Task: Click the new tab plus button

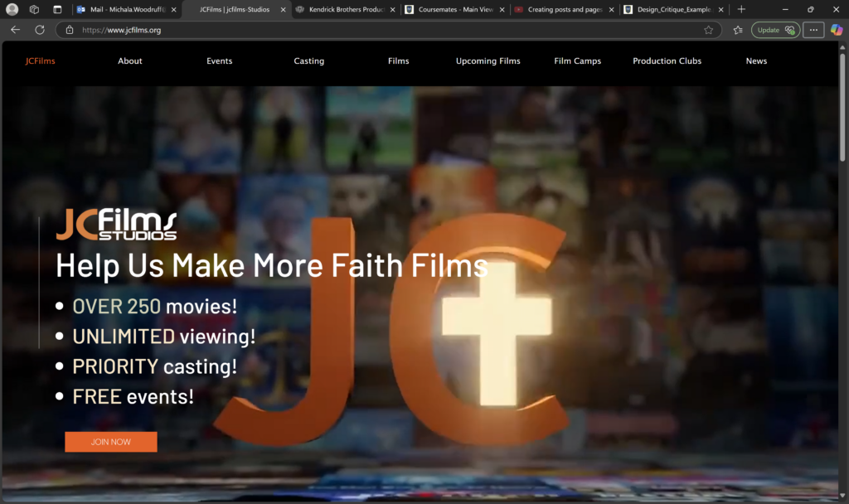Action: 741,9
